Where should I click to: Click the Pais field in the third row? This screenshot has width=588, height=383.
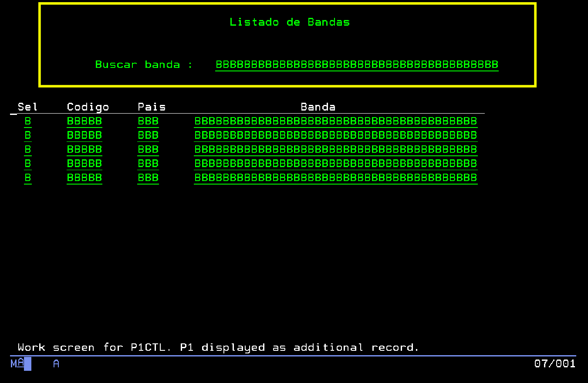148,149
